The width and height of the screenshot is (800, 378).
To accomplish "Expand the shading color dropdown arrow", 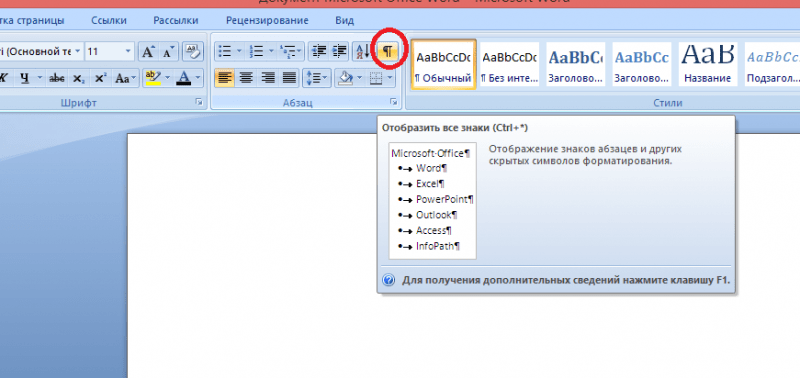I will point(359,78).
